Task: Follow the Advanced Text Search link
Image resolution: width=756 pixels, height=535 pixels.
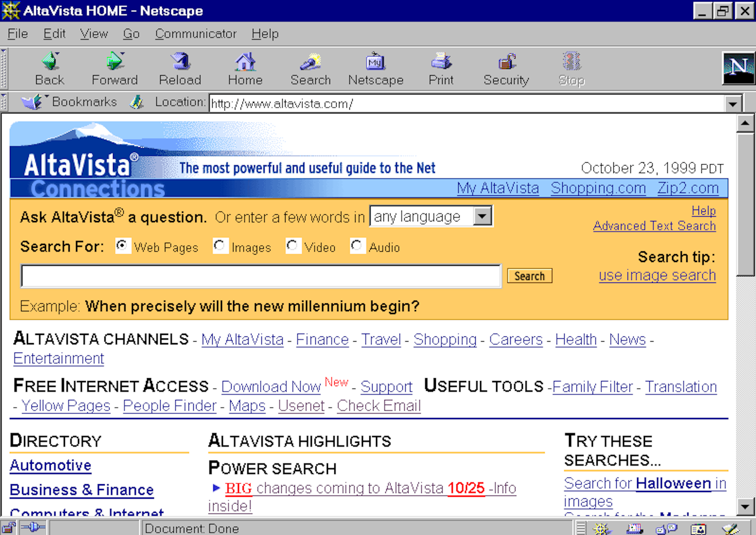Action: (654, 226)
